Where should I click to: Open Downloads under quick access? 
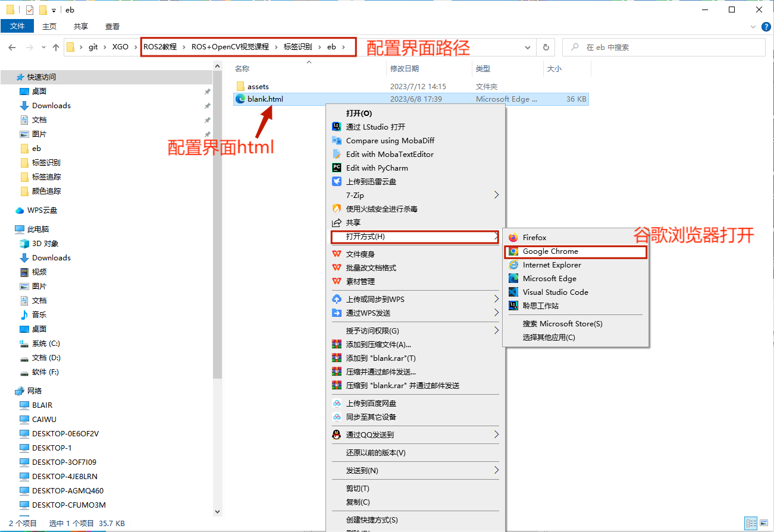51,106
